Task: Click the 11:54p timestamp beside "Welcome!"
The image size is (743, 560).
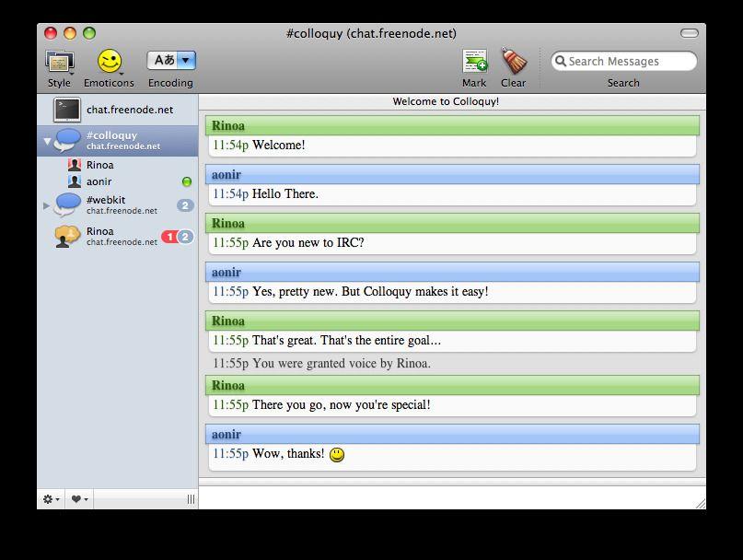Action: [x=230, y=146]
